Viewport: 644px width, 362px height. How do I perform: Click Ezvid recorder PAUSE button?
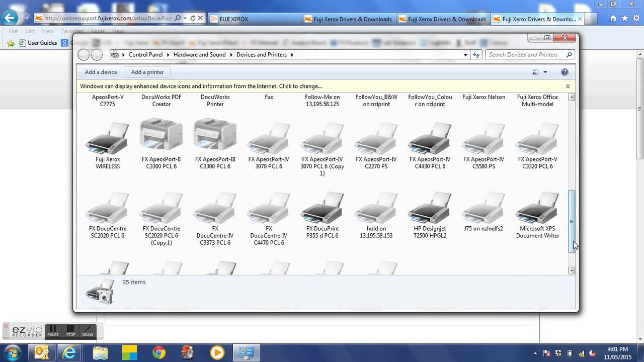pyautogui.click(x=53, y=331)
